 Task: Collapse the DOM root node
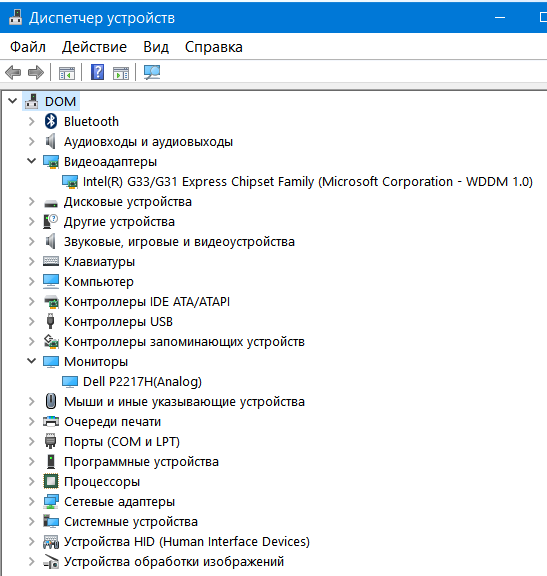[12, 101]
